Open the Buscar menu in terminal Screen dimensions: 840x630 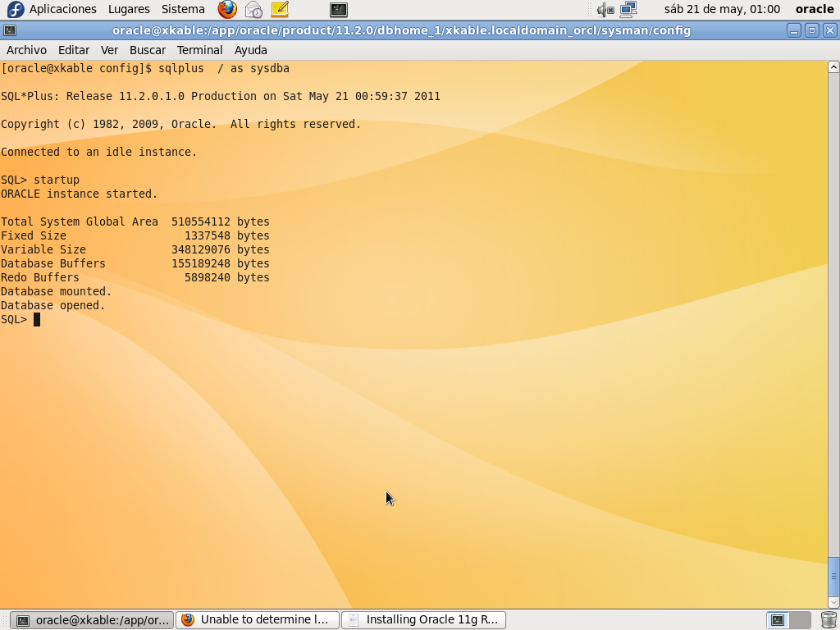[x=148, y=50]
